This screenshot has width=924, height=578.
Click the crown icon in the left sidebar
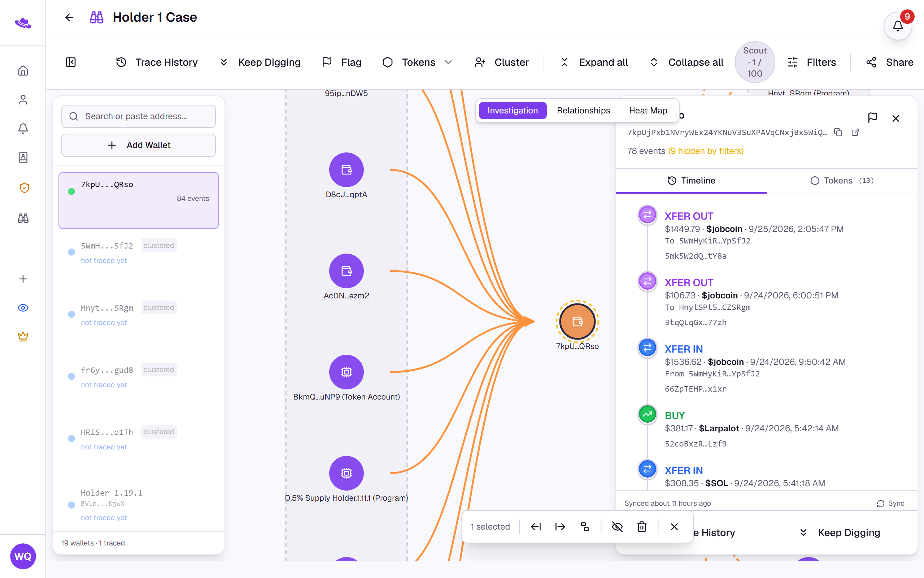coord(23,336)
